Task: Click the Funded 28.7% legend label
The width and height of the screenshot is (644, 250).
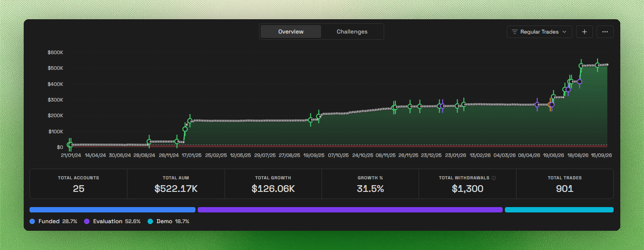Action: tap(58, 221)
